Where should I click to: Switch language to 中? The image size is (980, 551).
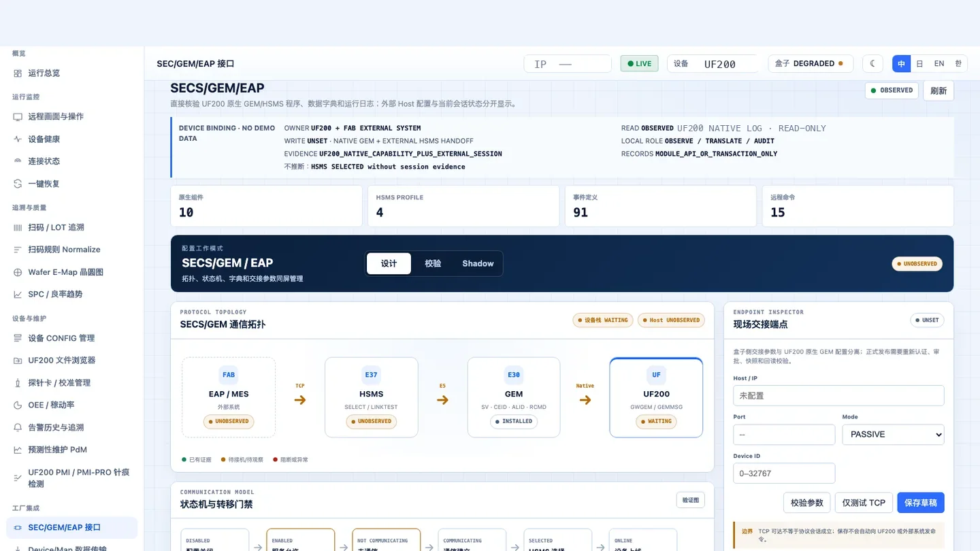[x=902, y=63]
